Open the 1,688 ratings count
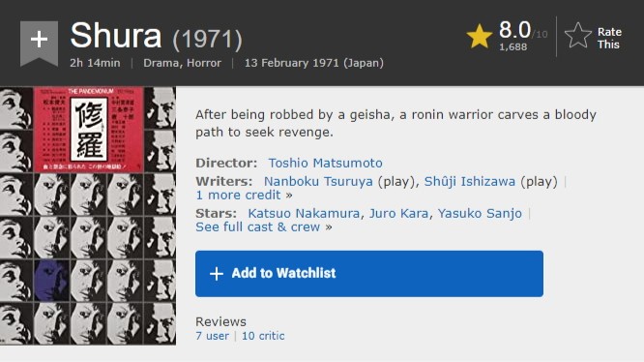 [513, 46]
